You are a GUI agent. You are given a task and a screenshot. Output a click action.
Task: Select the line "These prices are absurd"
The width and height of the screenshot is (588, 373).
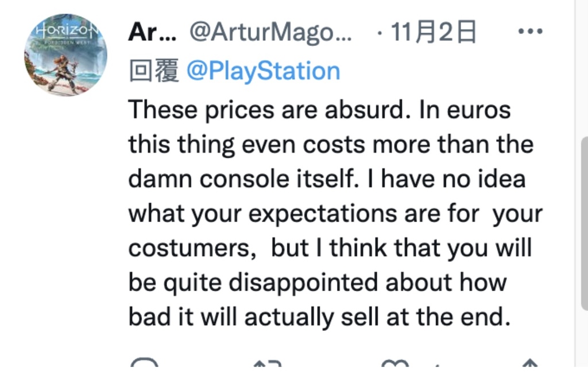[266, 109]
